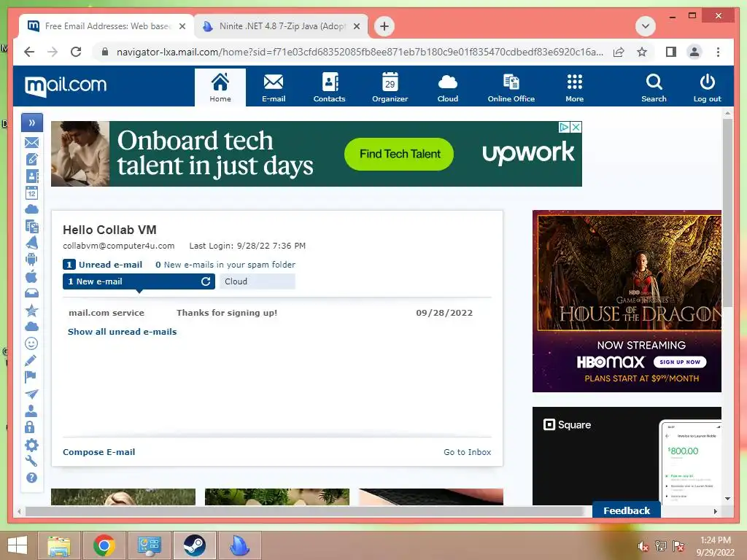Click Apple logo icon in sidebar
The image size is (747, 560).
click(31, 276)
